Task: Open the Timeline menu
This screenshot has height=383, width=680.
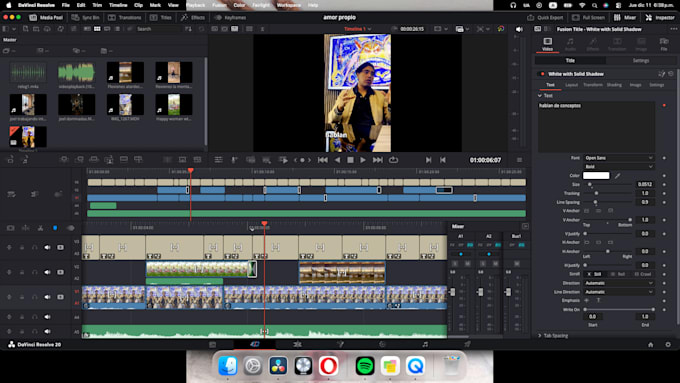Action: point(118,5)
